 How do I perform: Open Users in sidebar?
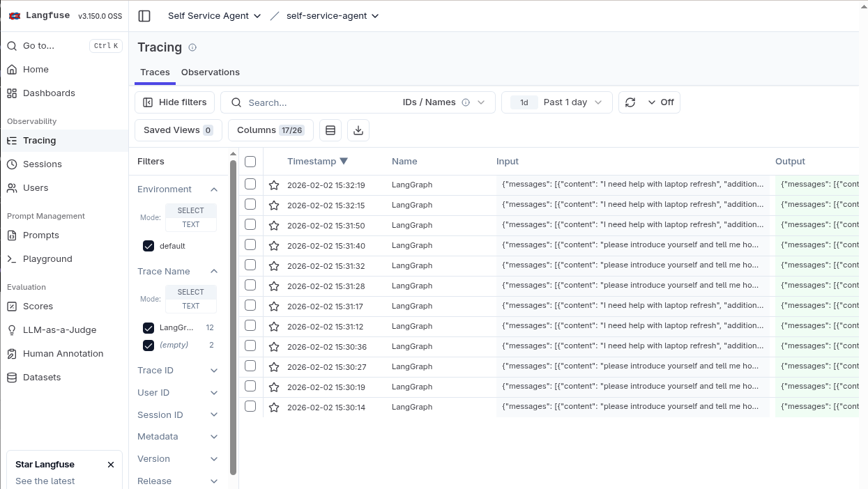pyautogui.click(x=64, y=188)
